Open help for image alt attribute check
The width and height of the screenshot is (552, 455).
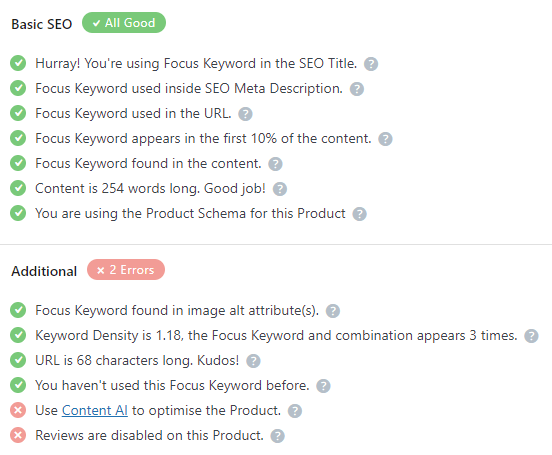(333, 311)
